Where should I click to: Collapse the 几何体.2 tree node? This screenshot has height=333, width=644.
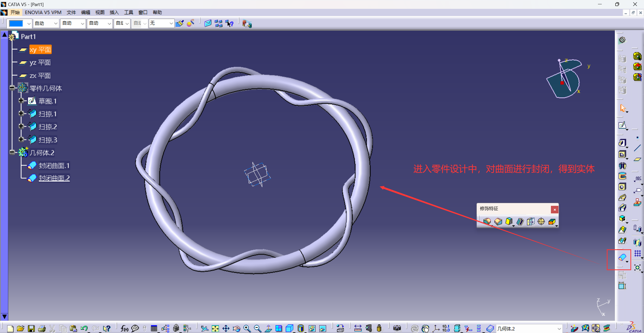tap(12, 152)
